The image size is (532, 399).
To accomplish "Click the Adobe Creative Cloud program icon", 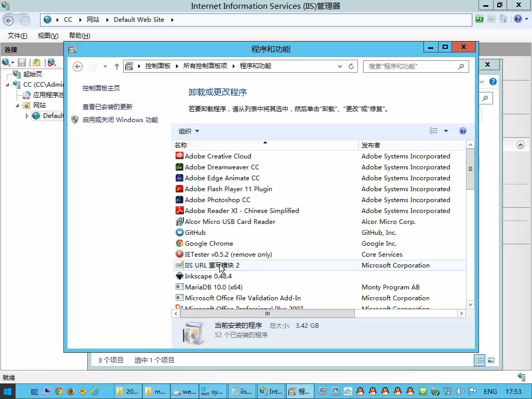I will pyautogui.click(x=179, y=156).
